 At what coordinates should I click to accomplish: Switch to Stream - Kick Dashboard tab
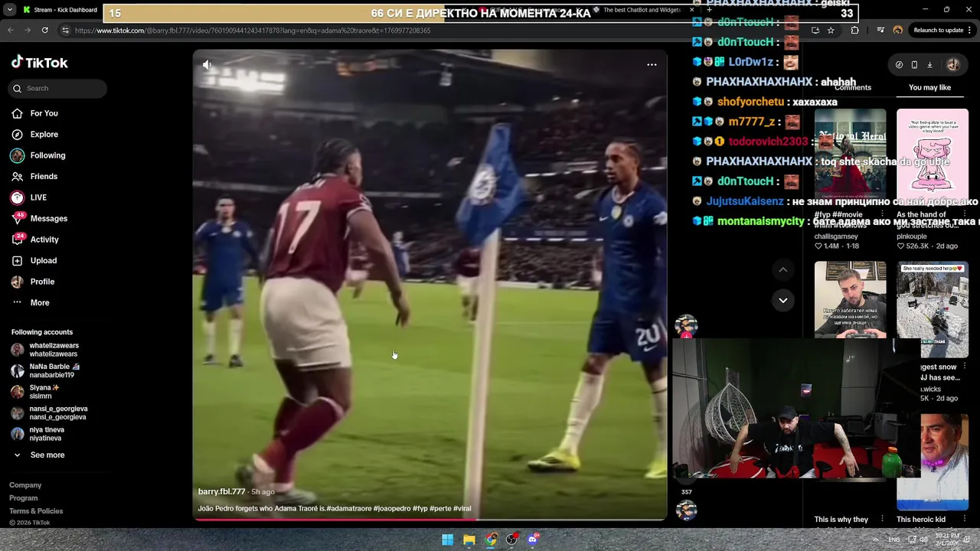[60, 10]
